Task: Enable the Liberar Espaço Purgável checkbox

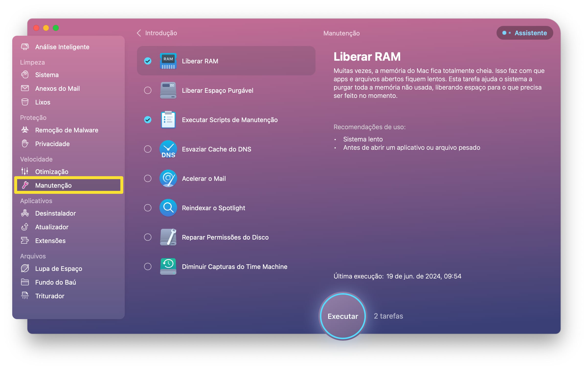Action: pos(148,90)
